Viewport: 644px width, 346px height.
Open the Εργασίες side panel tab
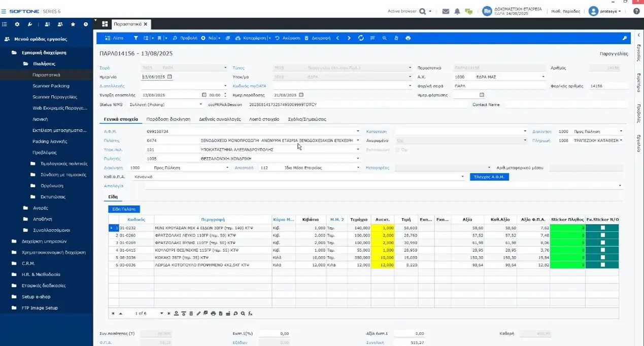[x=638, y=52]
